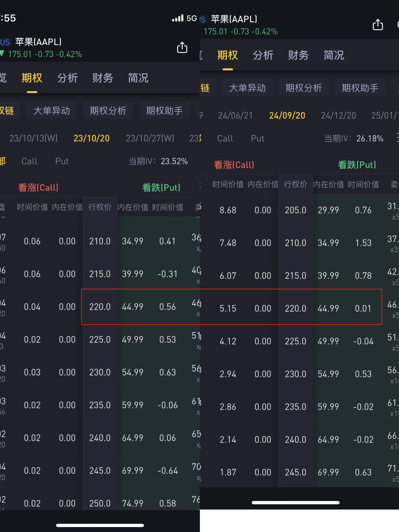Open 大单异动 in left screenshot

pyautogui.click(x=51, y=111)
